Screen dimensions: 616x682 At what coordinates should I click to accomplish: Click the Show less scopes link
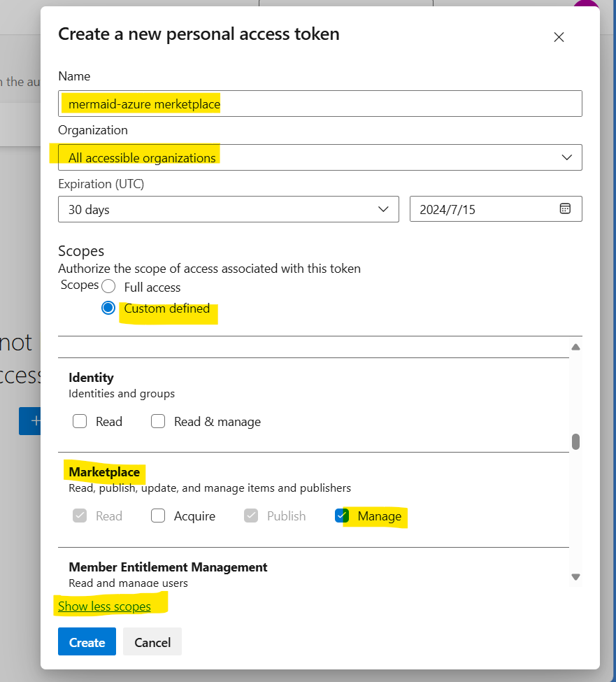pyautogui.click(x=104, y=606)
